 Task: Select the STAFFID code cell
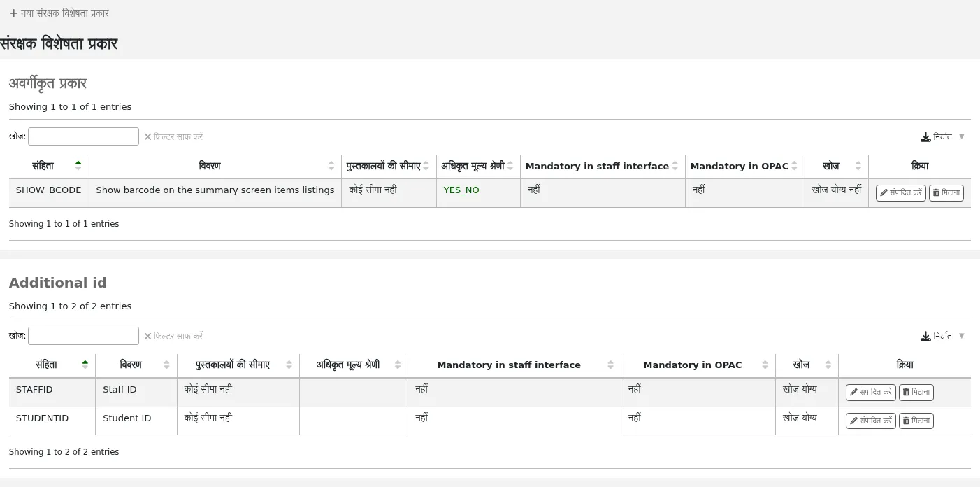point(52,393)
